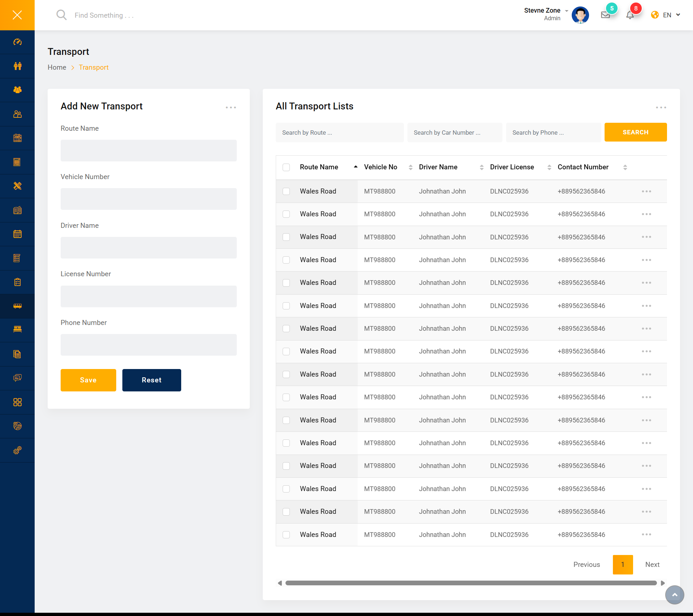This screenshot has width=693, height=616.
Task: Sort by the Contact Number column arrows
Action: point(625,167)
